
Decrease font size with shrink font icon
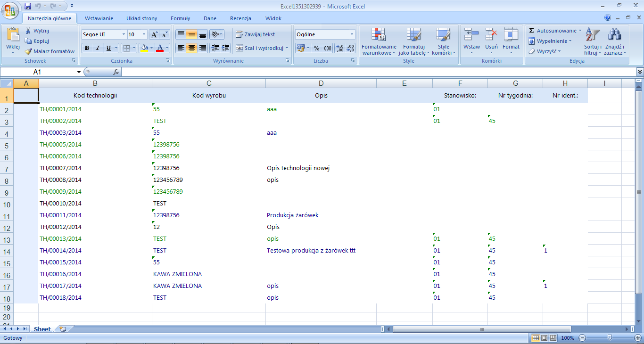165,34
